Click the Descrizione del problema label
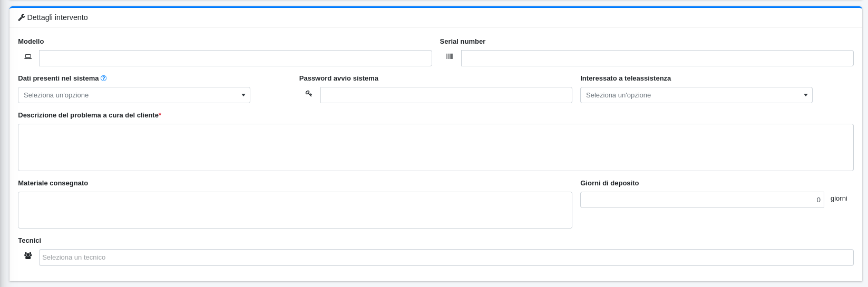Screen dimensions: 868x287 (88, 115)
